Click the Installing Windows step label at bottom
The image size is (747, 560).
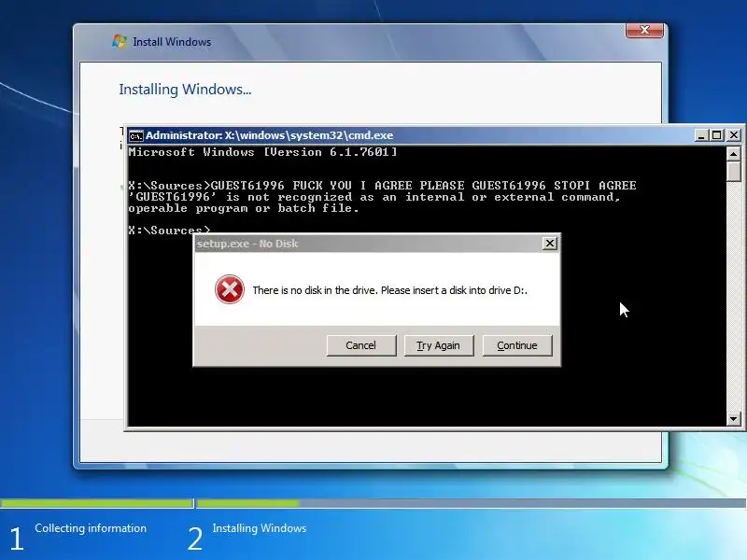pyautogui.click(x=260, y=528)
